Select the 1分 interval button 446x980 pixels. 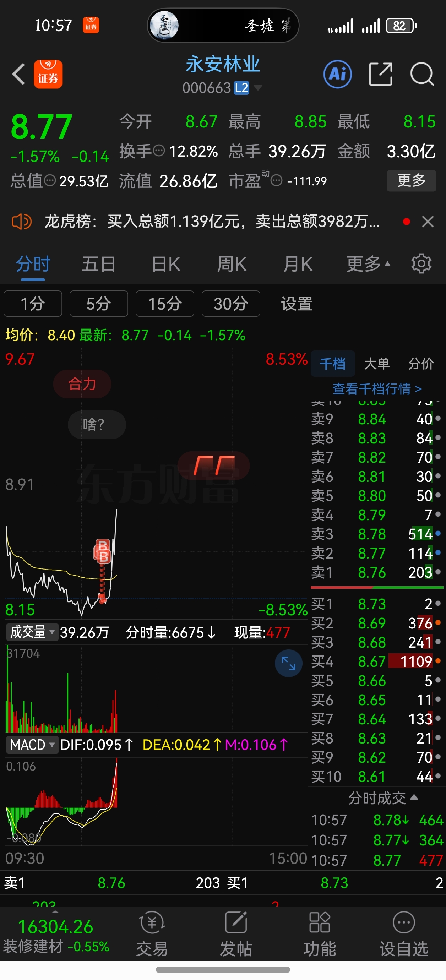click(x=33, y=304)
